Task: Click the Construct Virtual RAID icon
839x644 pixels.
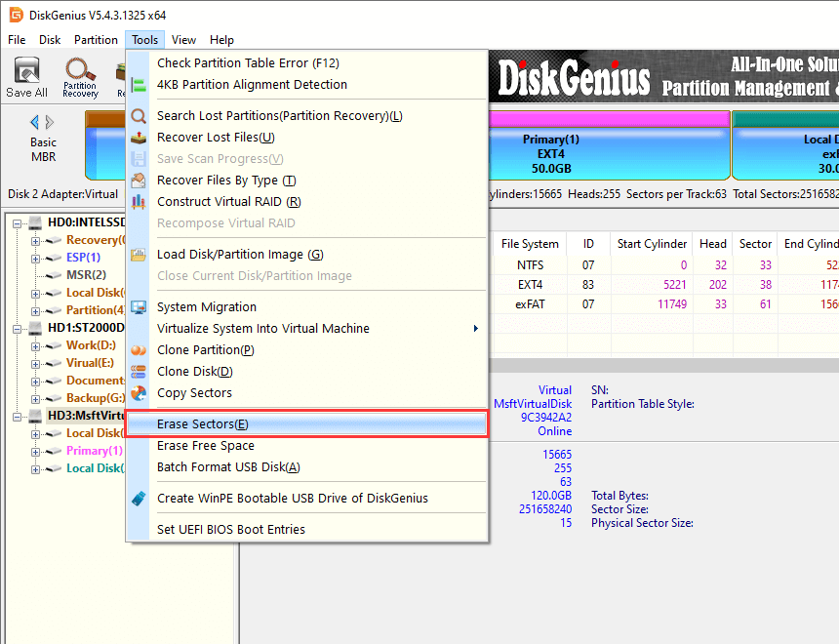Action: pos(139,202)
